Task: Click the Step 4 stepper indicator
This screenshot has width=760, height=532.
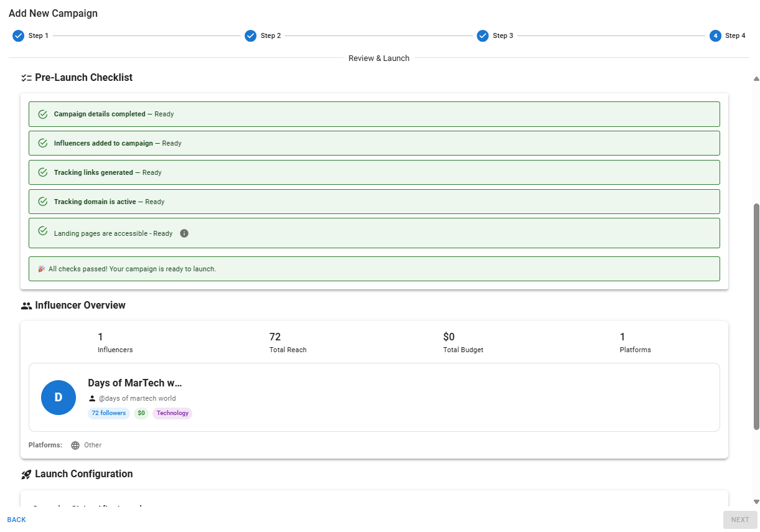Action: tap(716, 35)
